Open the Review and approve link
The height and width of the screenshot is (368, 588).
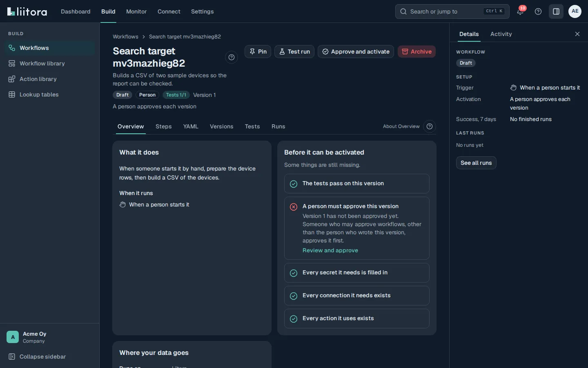(x=330, y=250)
